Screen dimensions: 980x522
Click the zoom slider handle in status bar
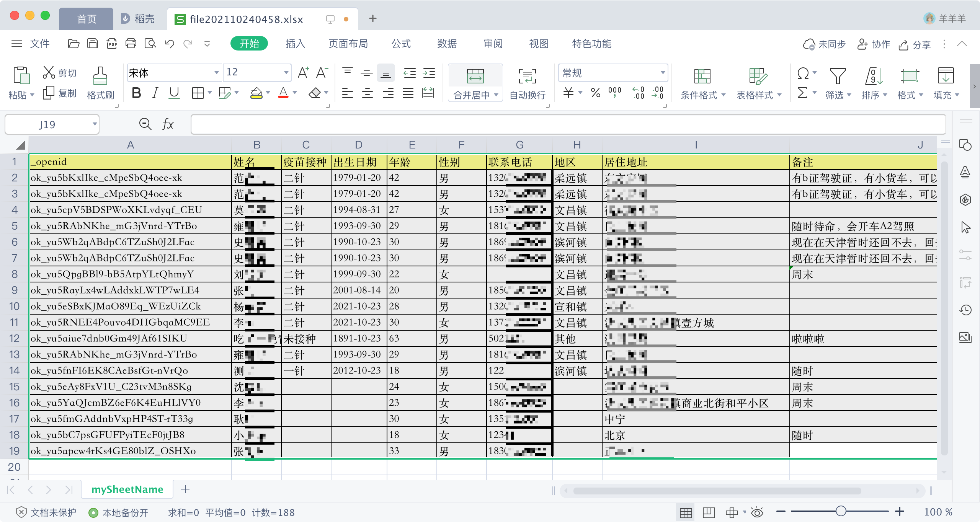click(841, 511)
